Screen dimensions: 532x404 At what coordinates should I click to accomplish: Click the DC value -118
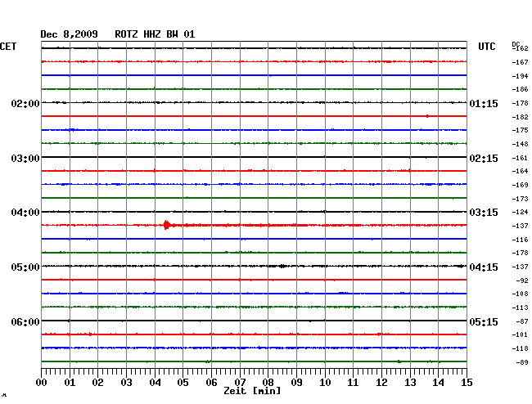pos(520,348)
